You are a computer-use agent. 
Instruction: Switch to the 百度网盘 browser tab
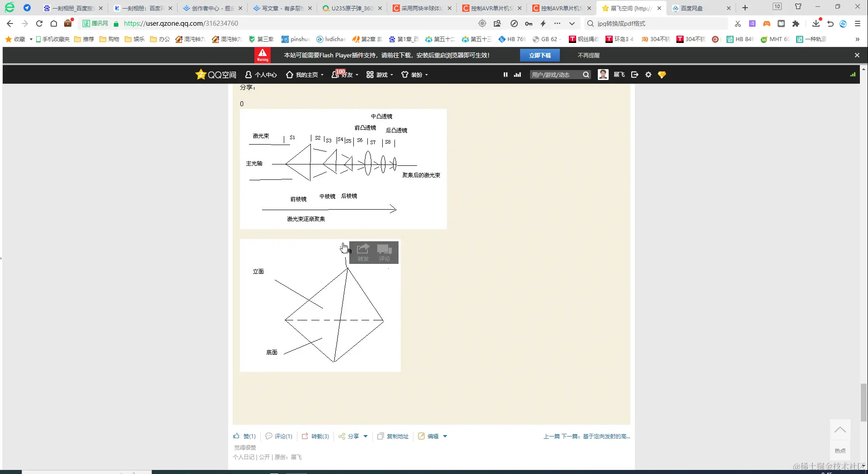pyautogui.click(x=692, y=8)
